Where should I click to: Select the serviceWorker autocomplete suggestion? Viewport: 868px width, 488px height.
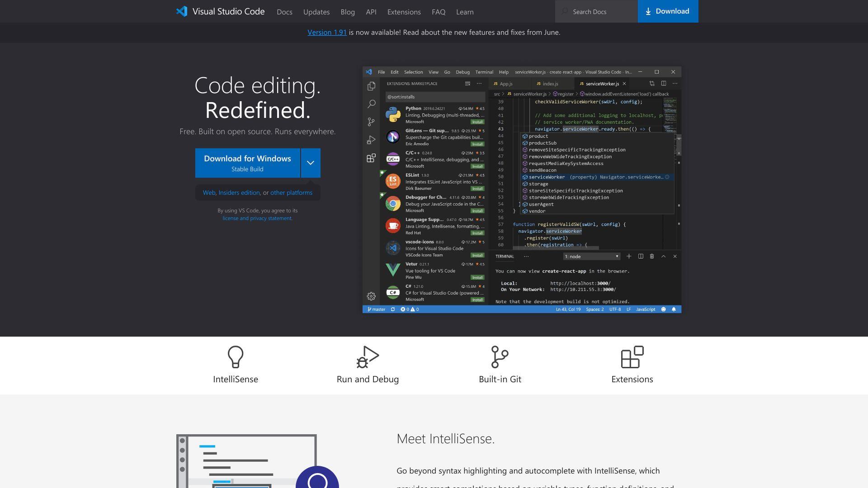[x=597, y=177]
